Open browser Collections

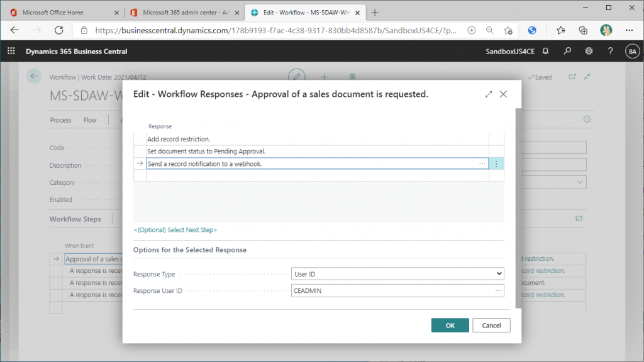pyautogui.click(x=583, y=30)
